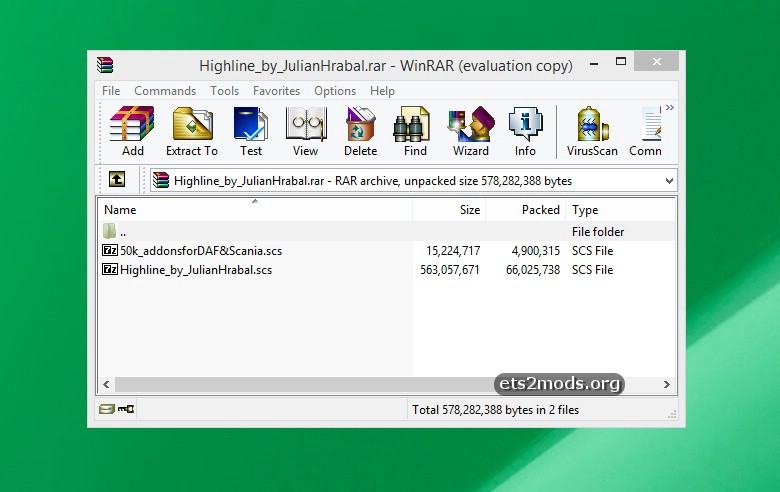Sort by the Size column header
The height and width of the screenshot is (492, 780).
(449, 210)
